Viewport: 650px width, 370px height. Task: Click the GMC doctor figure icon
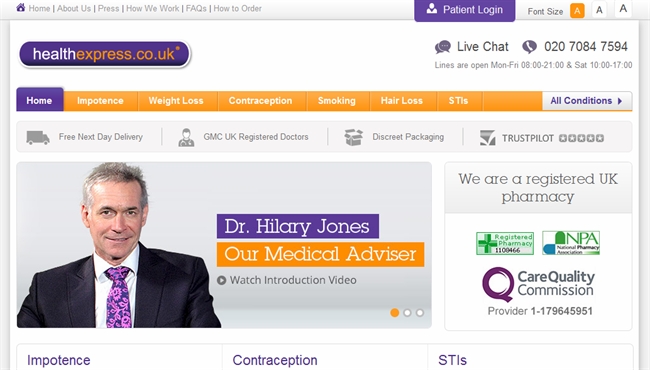pos(186,137)
